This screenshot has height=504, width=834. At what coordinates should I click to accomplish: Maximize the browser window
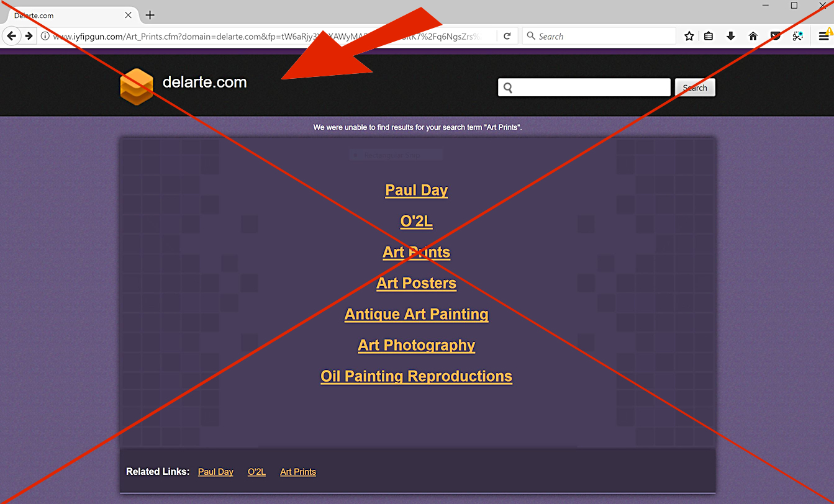tap(794, 6)
